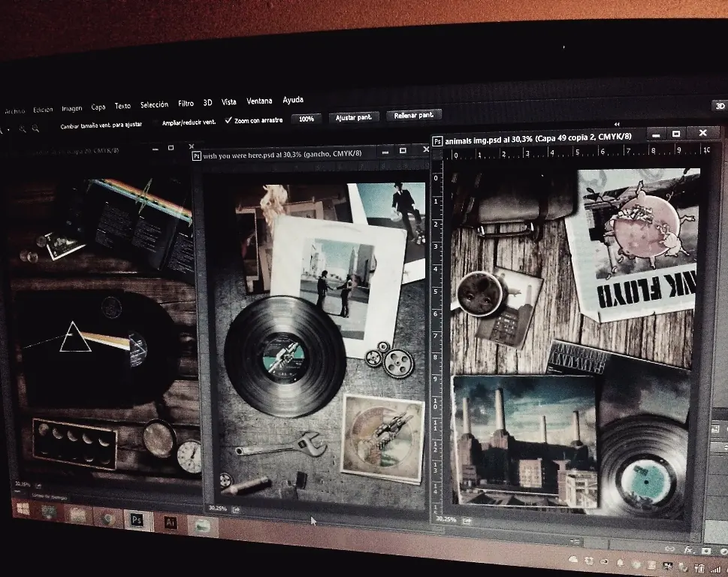Open the Ventana menu
The width and height of the screenshot is (728, 577).
click(259, 101)
